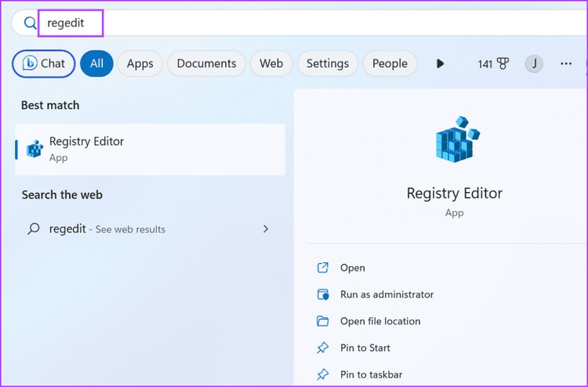Open Bing Chat button

[x=44, y=64]
